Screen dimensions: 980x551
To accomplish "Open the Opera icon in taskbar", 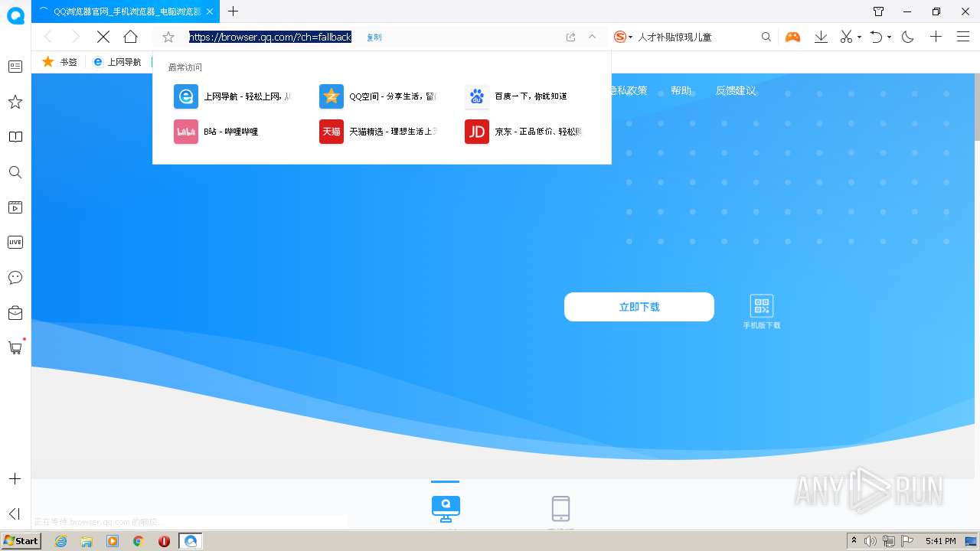I will (164, 541).
